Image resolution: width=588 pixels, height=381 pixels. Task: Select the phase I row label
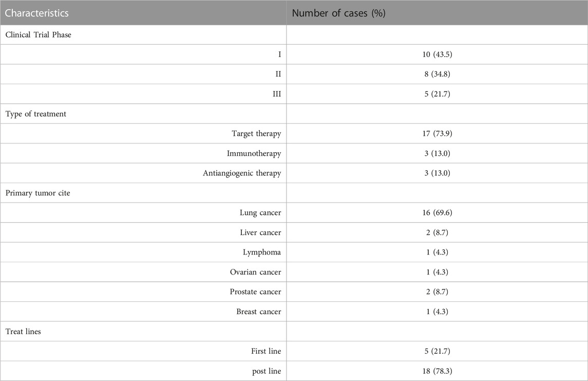click(279, 55)
